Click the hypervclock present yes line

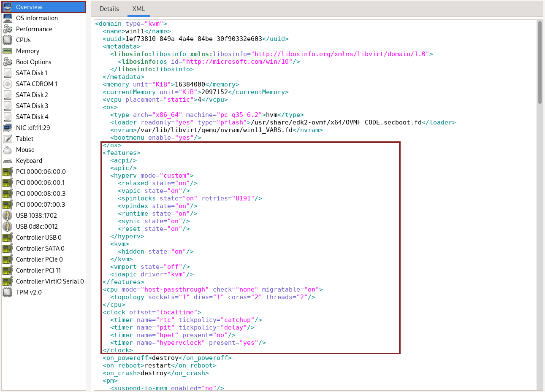(x=188, y=343)
